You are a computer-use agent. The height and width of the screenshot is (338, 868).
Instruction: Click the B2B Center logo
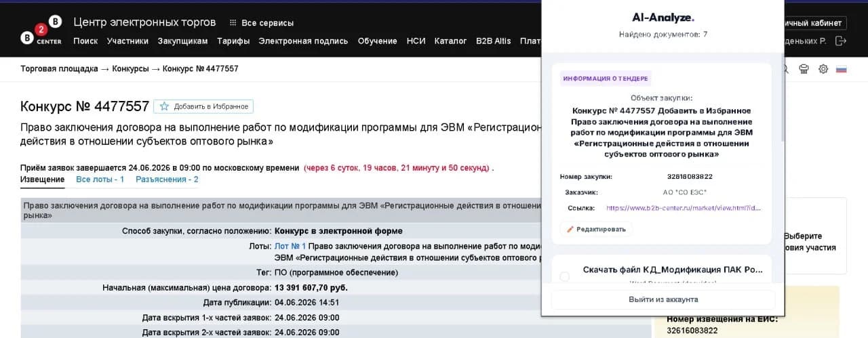click(x=41, y=30)
